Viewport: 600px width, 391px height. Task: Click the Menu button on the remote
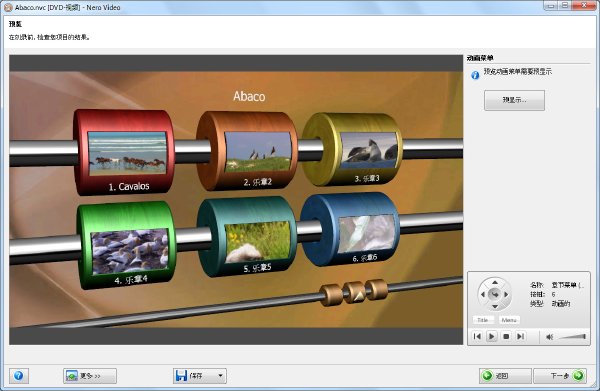(x=509, y=320)
